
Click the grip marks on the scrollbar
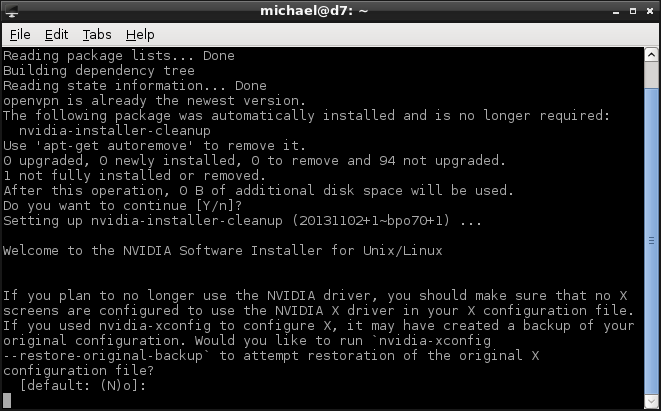click(x=651, y=241)
